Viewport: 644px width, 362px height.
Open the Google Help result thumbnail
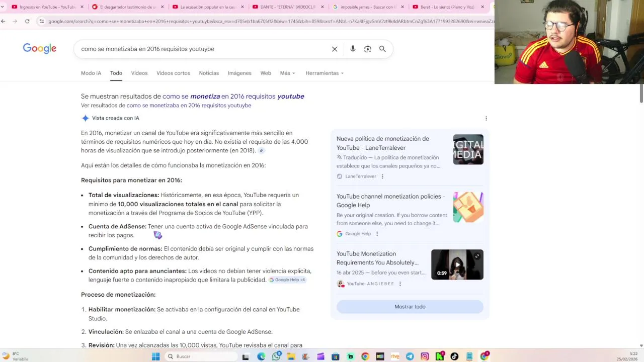[x=468, y=207]
